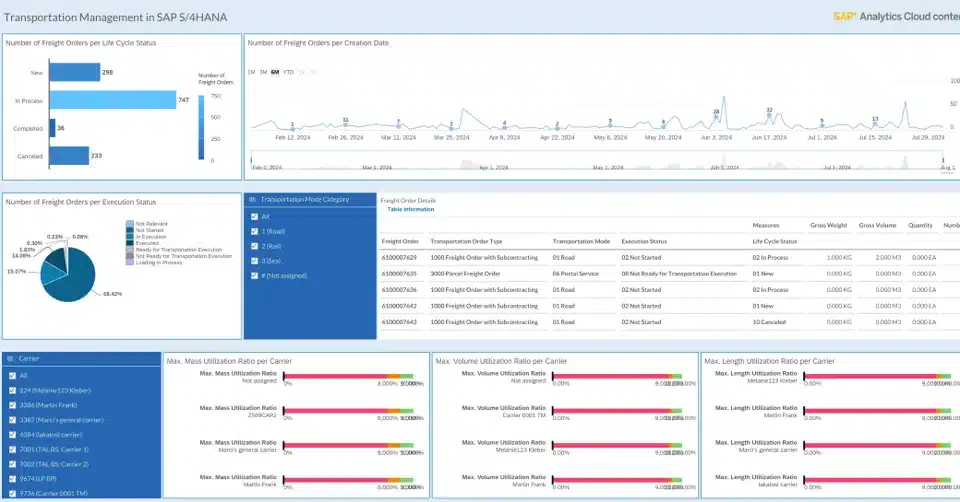Select the YTD time range

coord(288,72)
